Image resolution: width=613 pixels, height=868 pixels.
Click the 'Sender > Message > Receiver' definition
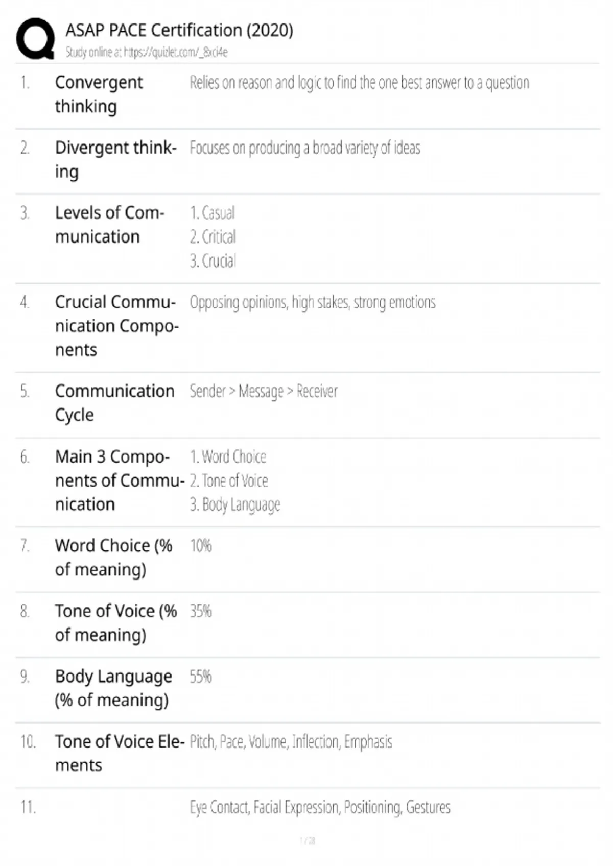264,392
